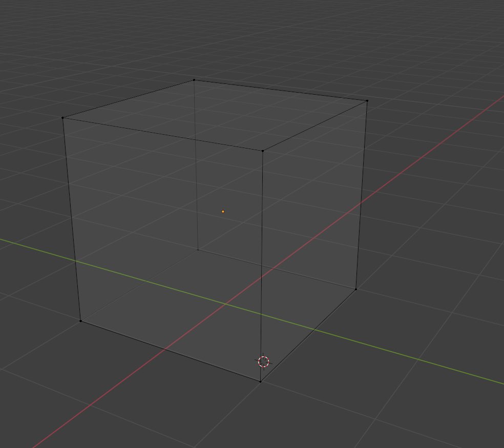Viewport: 504px width, 448px height.
Task: Select the top left vertex of cube
Action: (x=62, y=118)
